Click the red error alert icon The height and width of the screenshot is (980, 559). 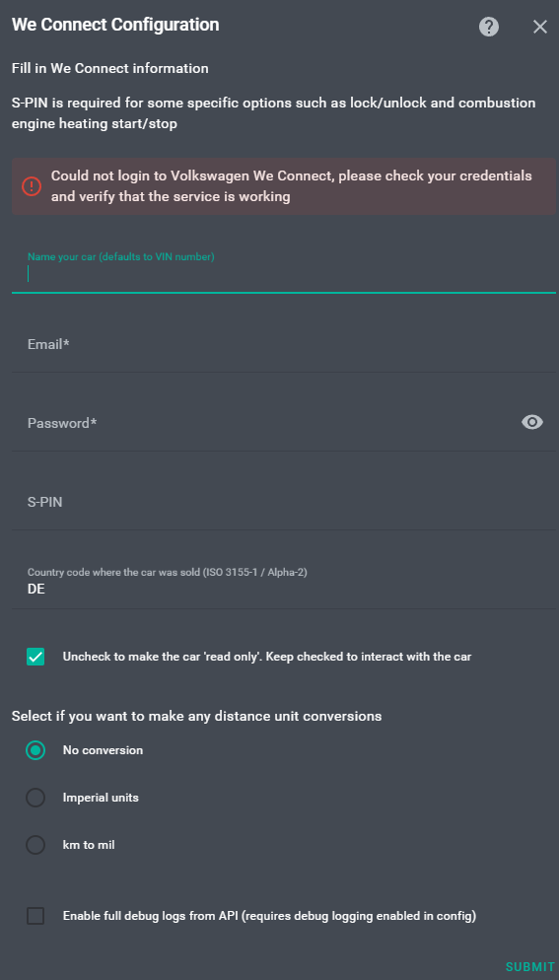[32, 186]
